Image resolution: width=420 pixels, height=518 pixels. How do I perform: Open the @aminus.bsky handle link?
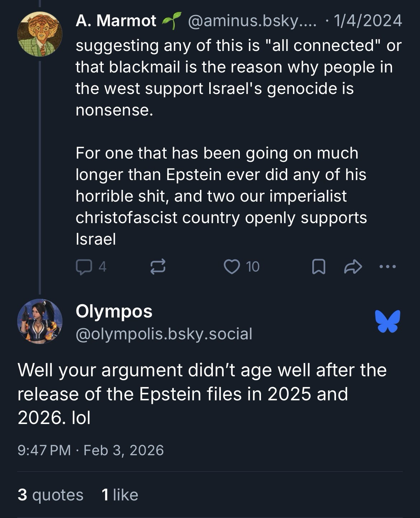click(252, 21)
